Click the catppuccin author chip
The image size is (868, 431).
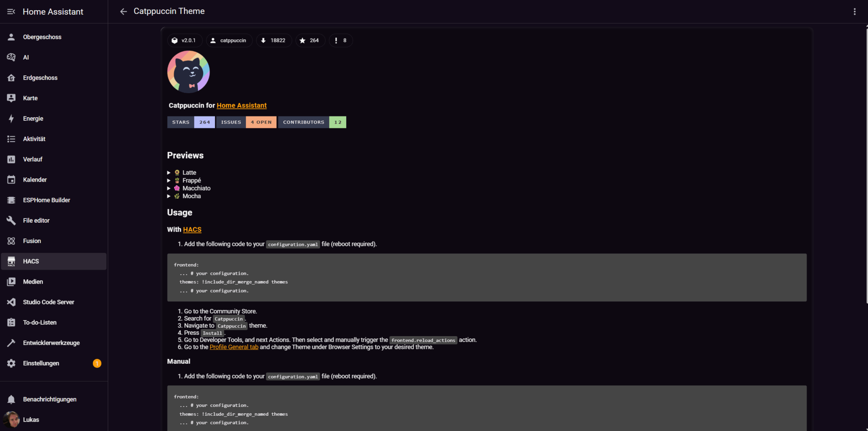coord(229,40)
